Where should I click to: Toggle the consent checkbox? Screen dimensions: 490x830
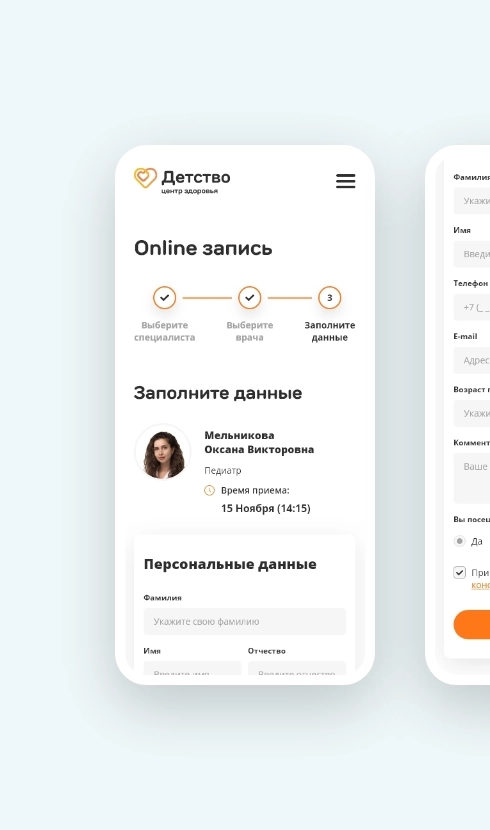(459, 573)
